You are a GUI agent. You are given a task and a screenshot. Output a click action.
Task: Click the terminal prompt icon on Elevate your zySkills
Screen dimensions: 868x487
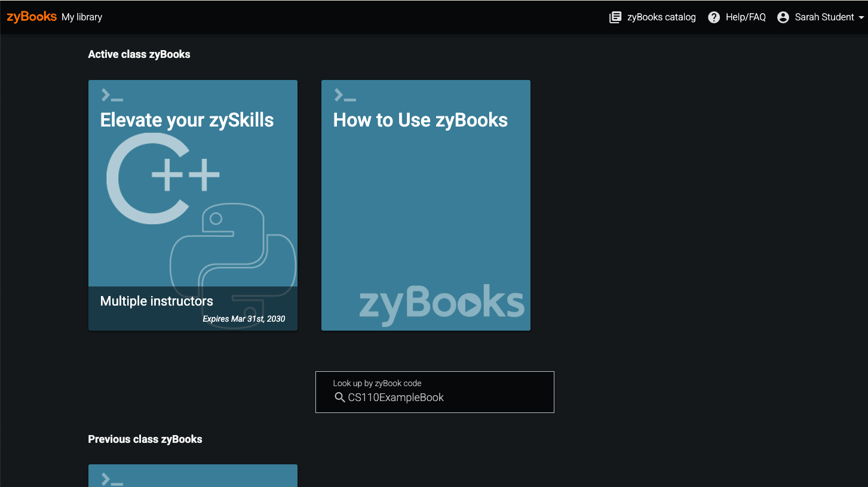tap(112, 94)
